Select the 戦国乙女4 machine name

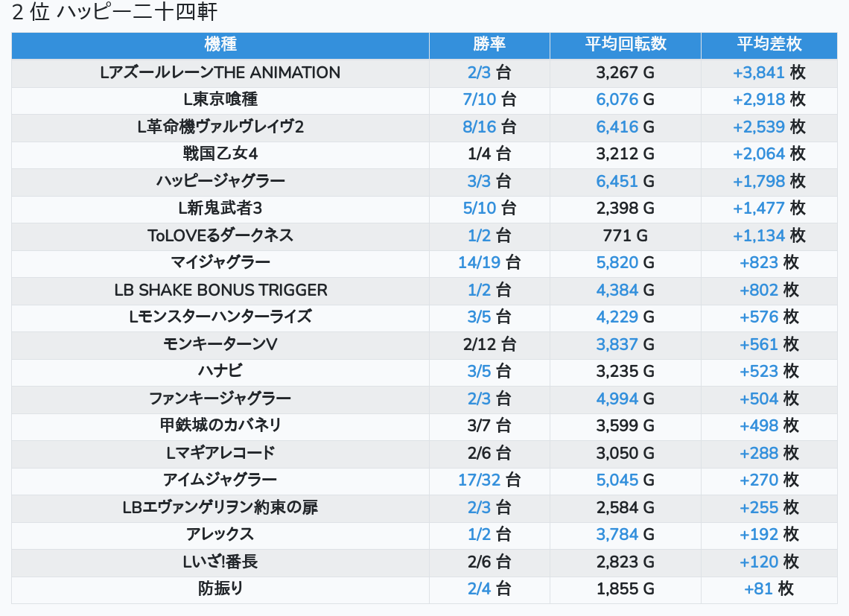[x=220, y=154]
